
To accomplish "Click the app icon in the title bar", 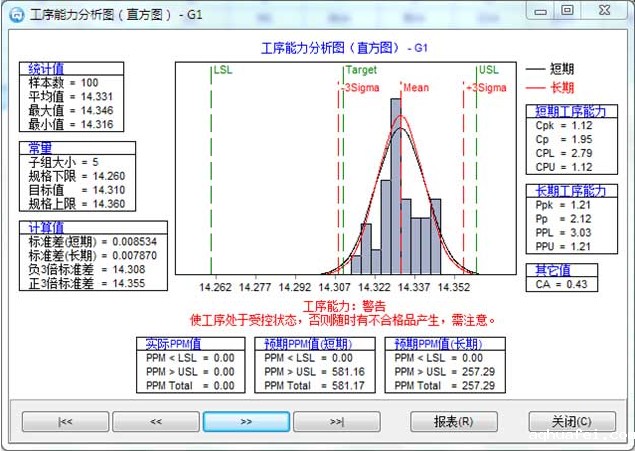I will (15, 13).
